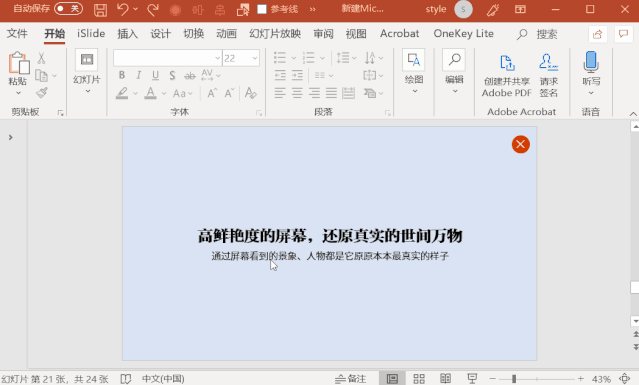Viewport: 639px width, 385px height.
Task: Align text to the left
Action: click(280, 93)
